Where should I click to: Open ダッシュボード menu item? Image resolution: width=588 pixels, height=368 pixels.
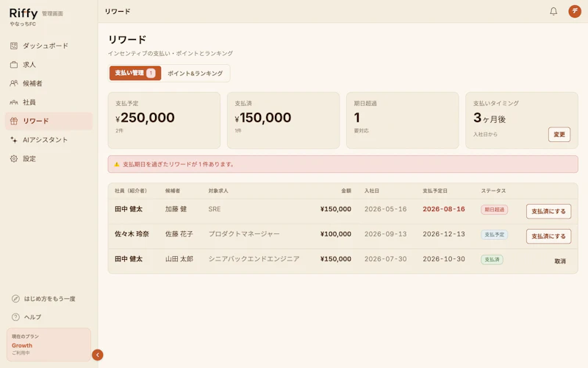[49, 46]
